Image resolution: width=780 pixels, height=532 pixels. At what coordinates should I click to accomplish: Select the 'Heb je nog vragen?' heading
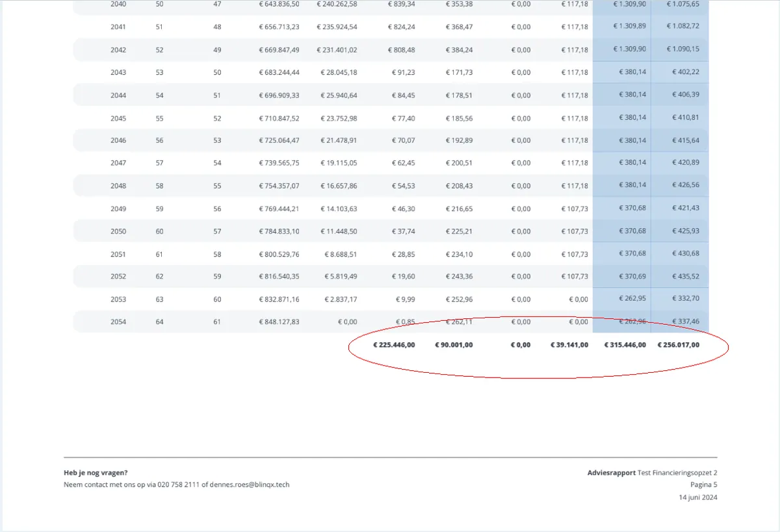(x=96, y=473)
